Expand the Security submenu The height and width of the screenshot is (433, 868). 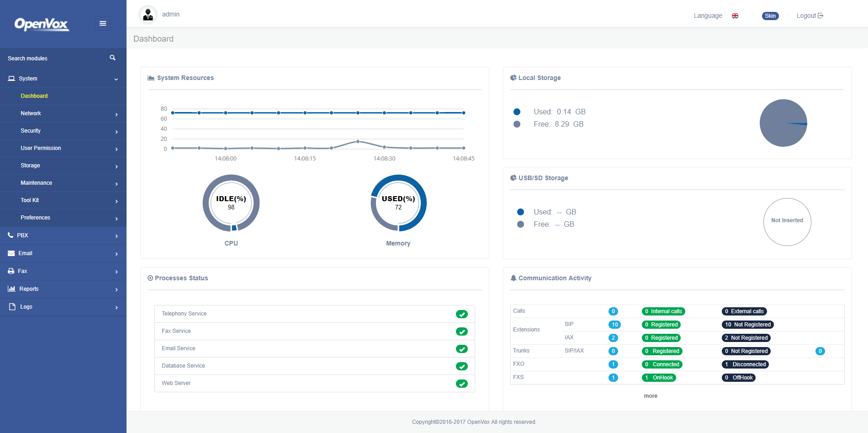pos(116,132)
